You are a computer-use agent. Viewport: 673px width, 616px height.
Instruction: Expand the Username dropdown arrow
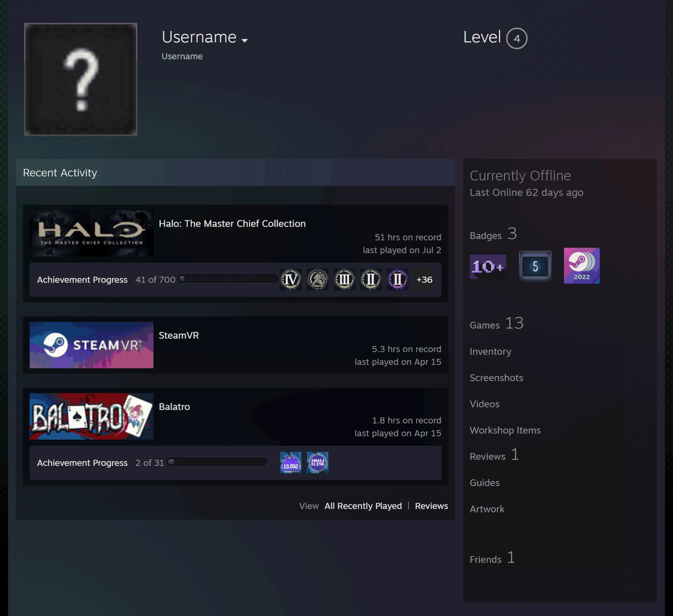tap(245, 40)
